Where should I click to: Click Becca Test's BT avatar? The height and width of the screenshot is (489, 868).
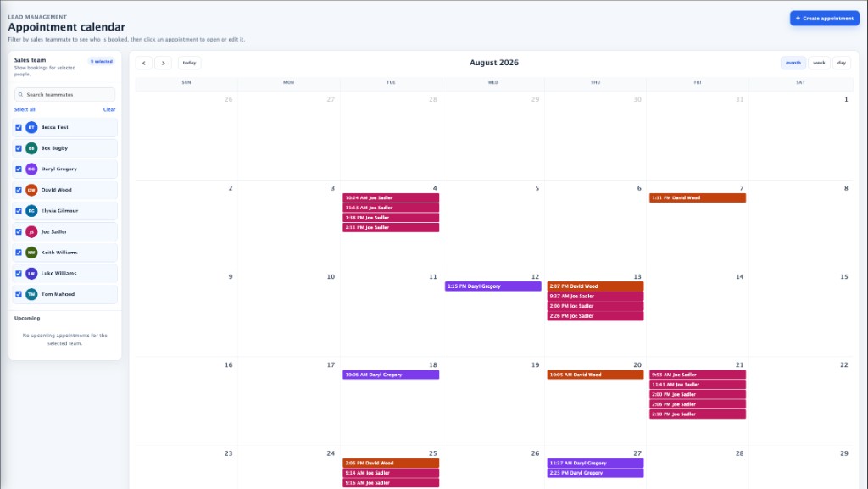(31, 127)
